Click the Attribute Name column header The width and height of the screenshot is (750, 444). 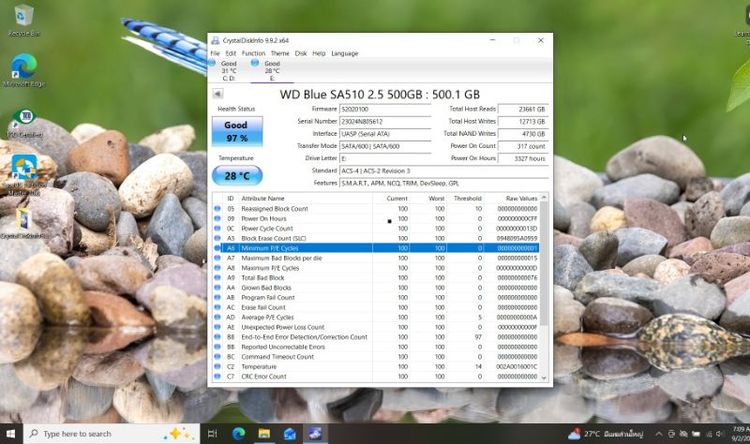point(263,198)
